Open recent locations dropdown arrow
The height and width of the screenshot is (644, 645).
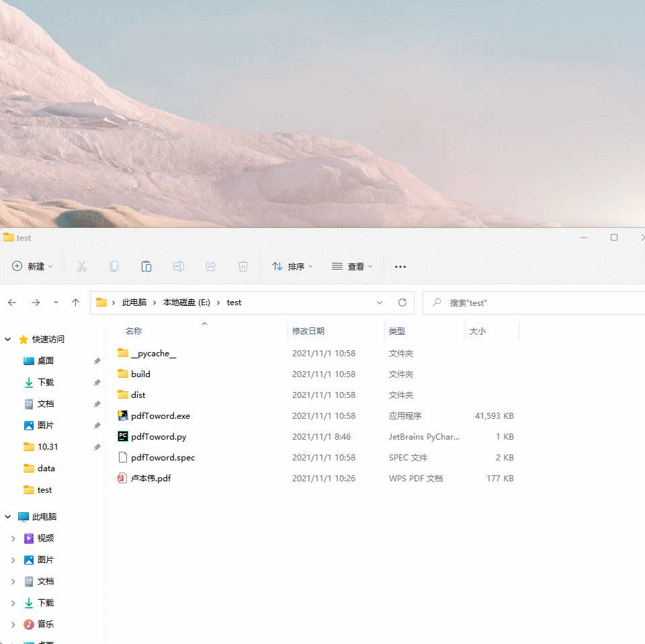tap(56, 303)
